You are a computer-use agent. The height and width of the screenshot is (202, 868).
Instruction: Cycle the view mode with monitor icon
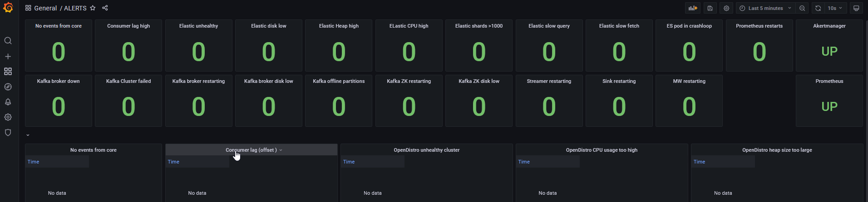click(856, 8)
